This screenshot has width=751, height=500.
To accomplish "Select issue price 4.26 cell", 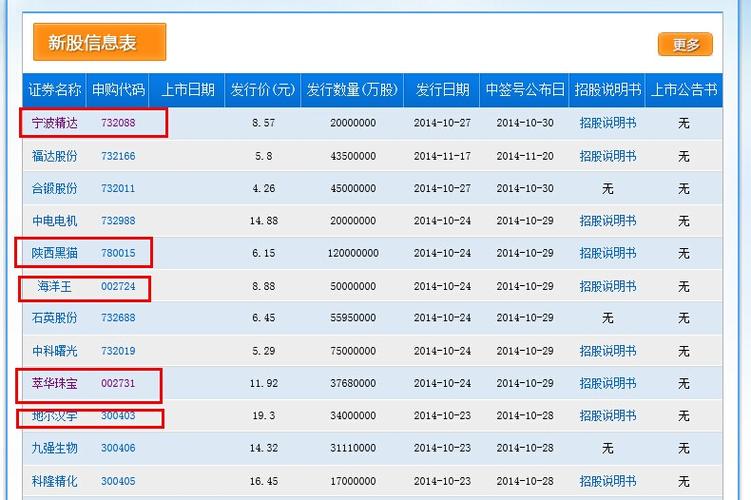I will click(263, 189).
